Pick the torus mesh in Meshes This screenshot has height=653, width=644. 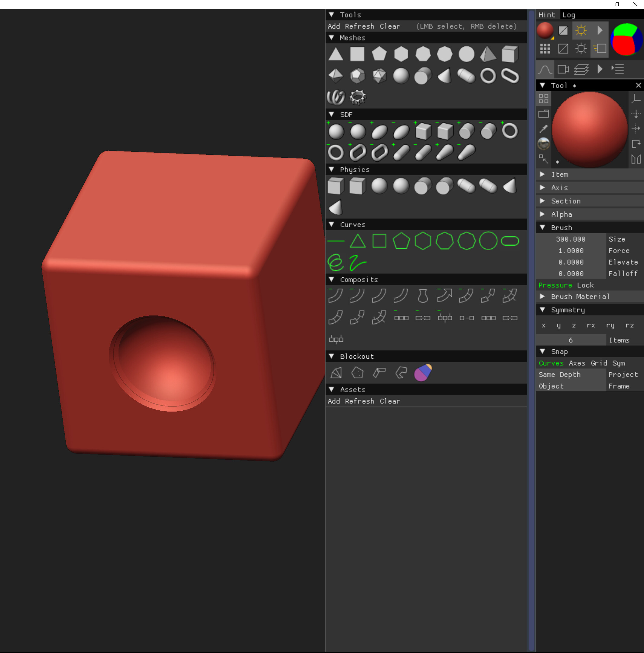tap(488, 76)
